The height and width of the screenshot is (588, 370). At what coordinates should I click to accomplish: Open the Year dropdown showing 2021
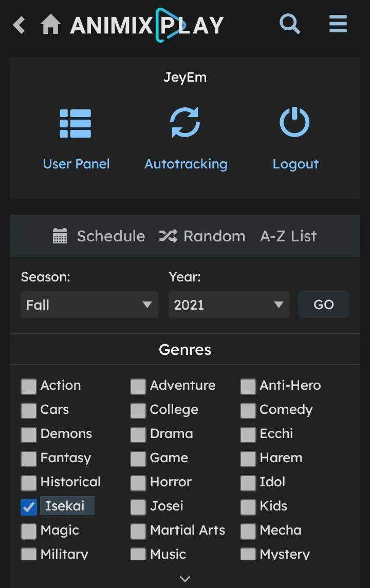click(229, 305)
